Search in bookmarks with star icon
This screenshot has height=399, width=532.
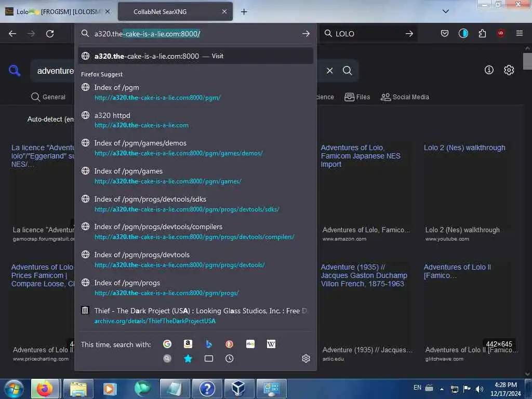(x=188, y=358)
